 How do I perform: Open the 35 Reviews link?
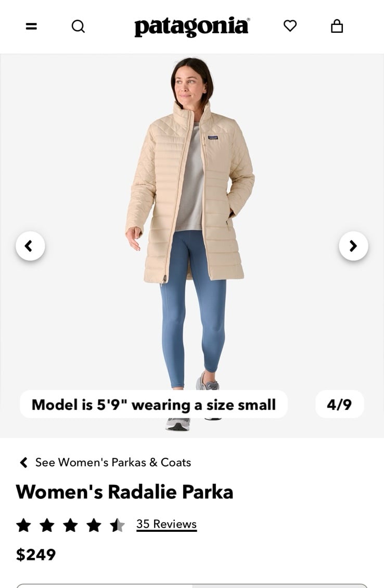[x=167, y=524]
